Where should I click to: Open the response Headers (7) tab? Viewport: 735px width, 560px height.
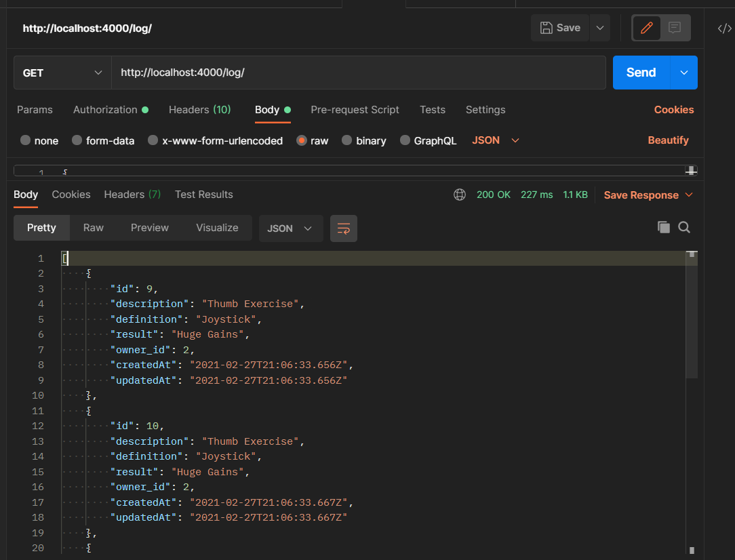coord(132,195)
